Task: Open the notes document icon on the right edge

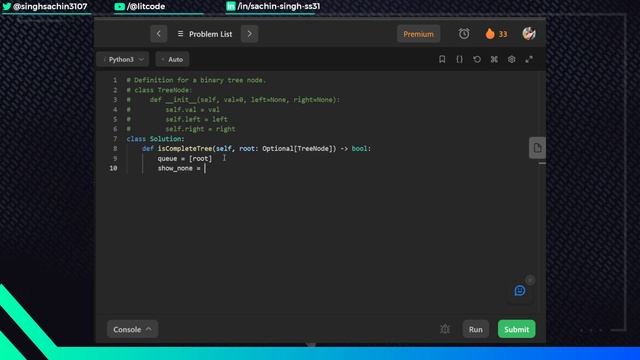Action: (x=537, y=148)
